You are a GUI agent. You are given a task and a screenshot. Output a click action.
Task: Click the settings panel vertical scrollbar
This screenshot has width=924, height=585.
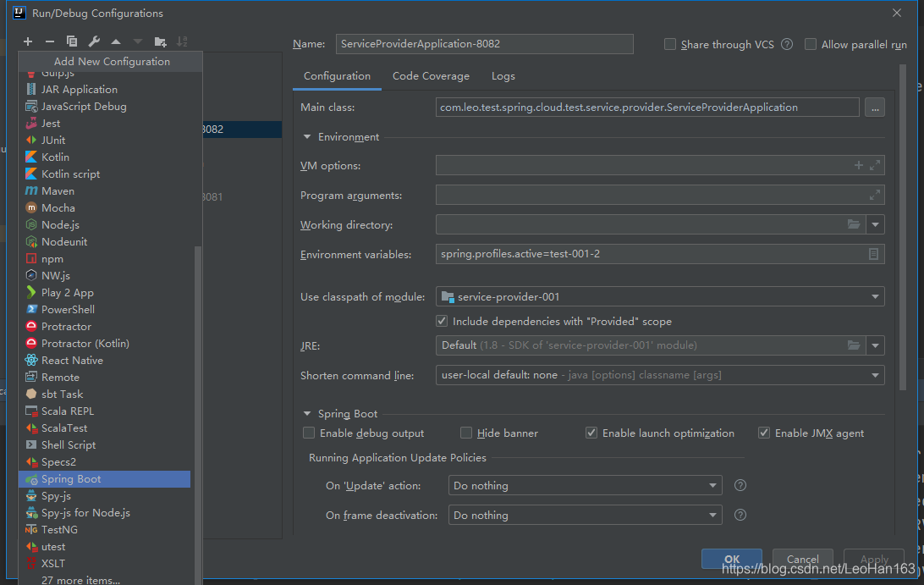click(x=903, y=227)
